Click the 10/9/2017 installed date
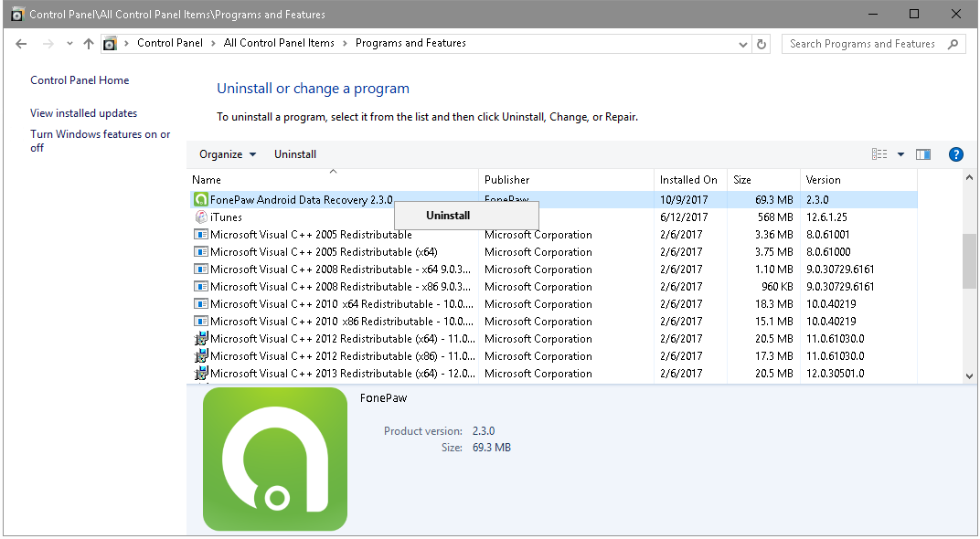This screenshot has height=539, width=980. click(x=684, y=200)
